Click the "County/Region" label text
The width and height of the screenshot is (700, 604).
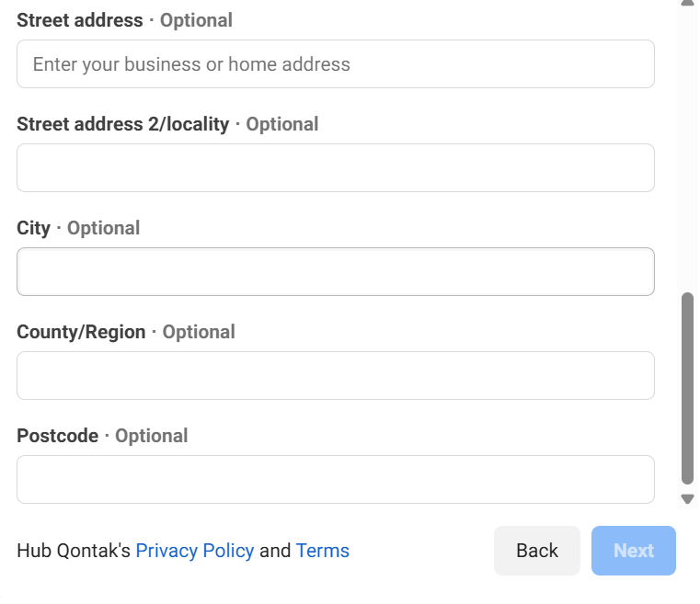pyautogui.click(x=81, y=332)
